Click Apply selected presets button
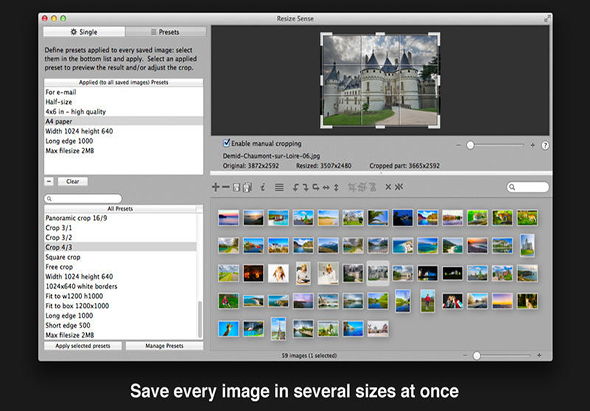 click(x=83, y=346)
